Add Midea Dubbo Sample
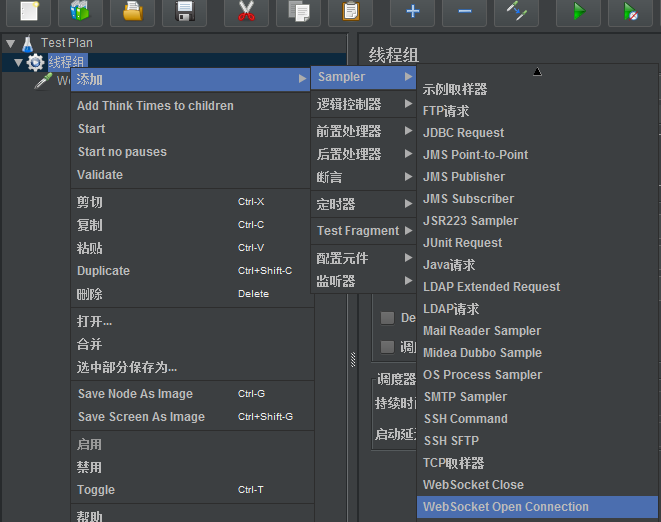This screenshot has width=661, height=522. coord(537,353)
